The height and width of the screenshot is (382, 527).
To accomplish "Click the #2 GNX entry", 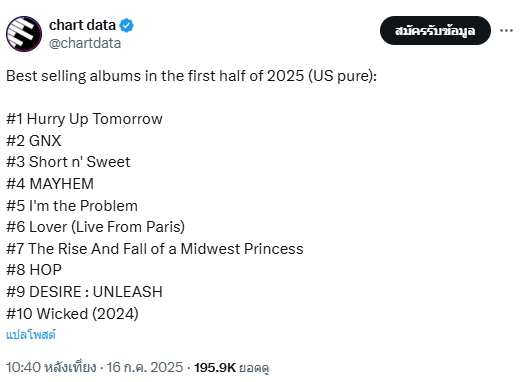I will click(x=34, y=141).
